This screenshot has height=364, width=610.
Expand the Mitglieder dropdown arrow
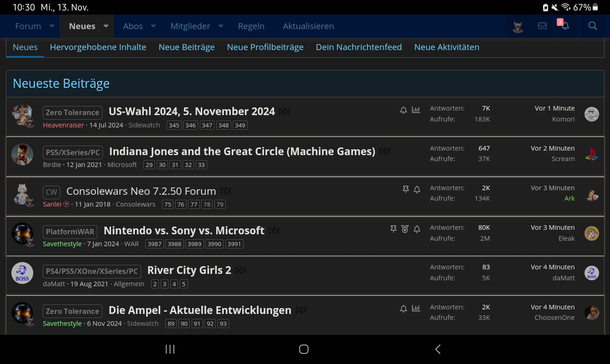[x=221, y=26]
